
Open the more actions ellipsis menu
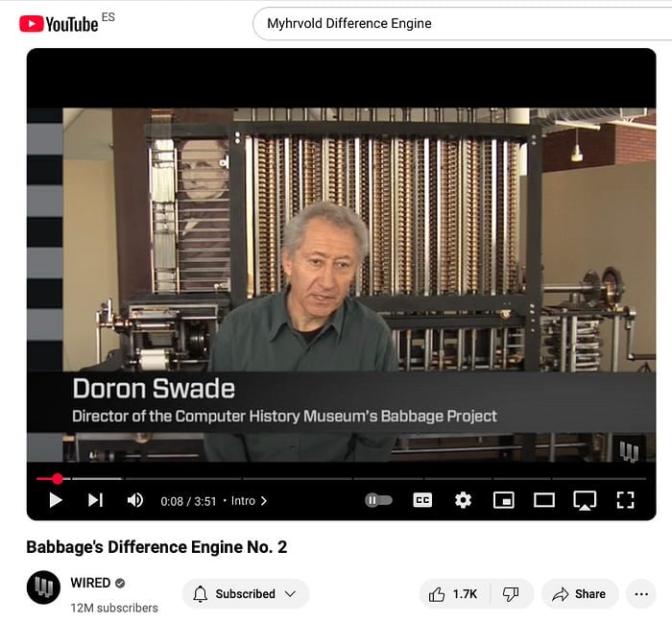(641, 594)
